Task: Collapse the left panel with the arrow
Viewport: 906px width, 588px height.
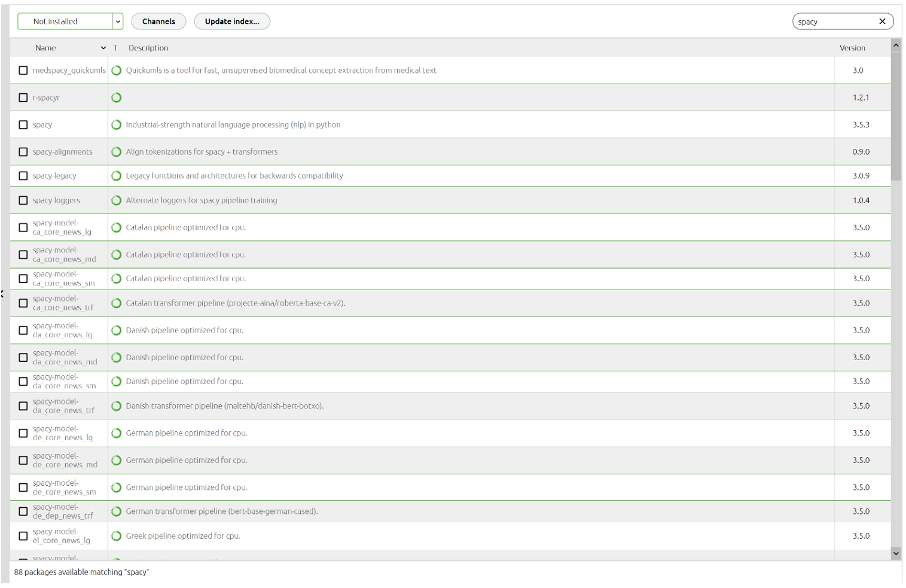Action: pos(2,294)
